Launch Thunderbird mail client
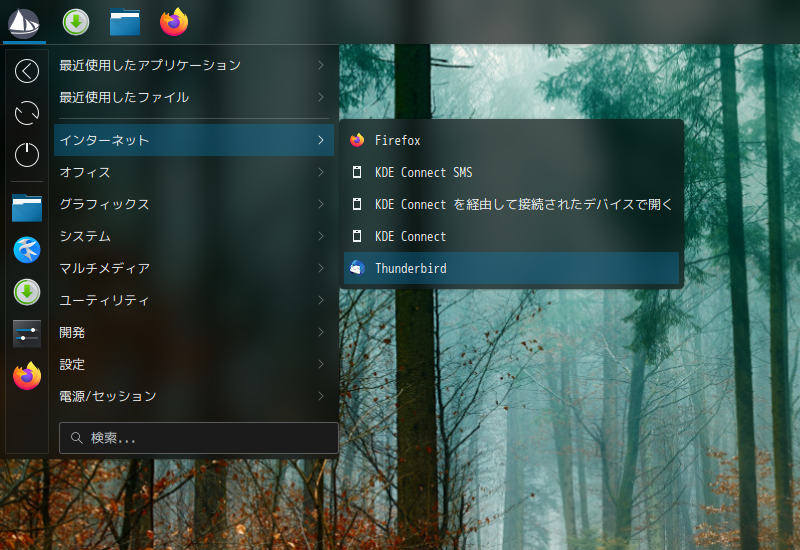Screen dimensions: 800x550 coord(511,268)
